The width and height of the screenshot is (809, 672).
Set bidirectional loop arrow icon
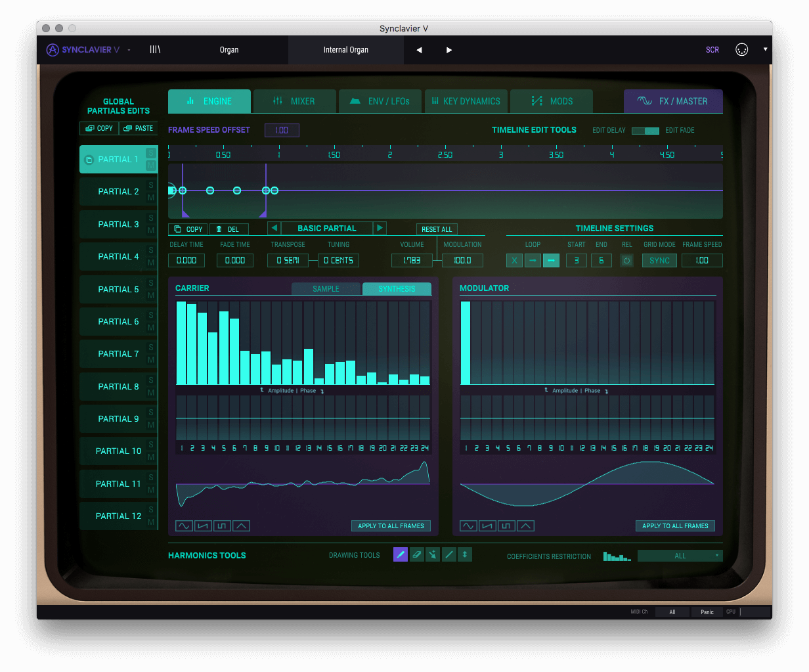pos(551,260)
